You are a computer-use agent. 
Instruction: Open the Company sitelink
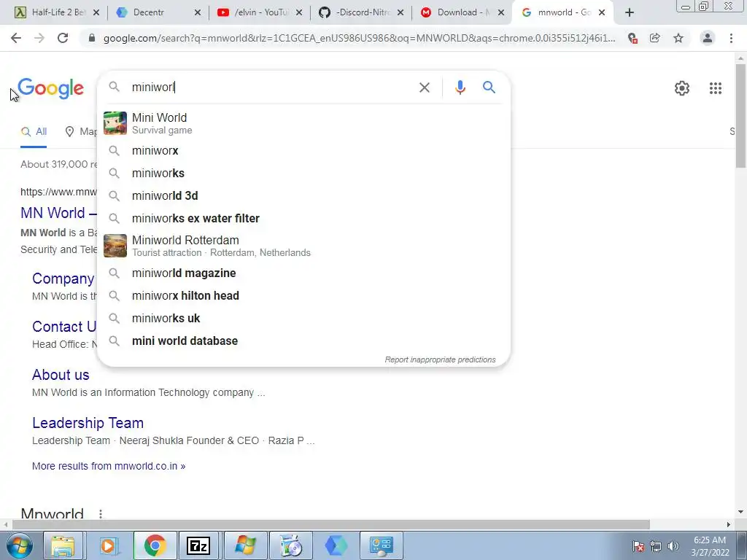point(63,279)
